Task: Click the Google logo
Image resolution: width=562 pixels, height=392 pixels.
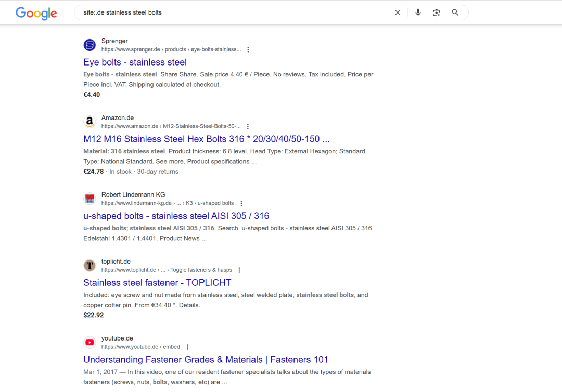Action: pos(36,13)
